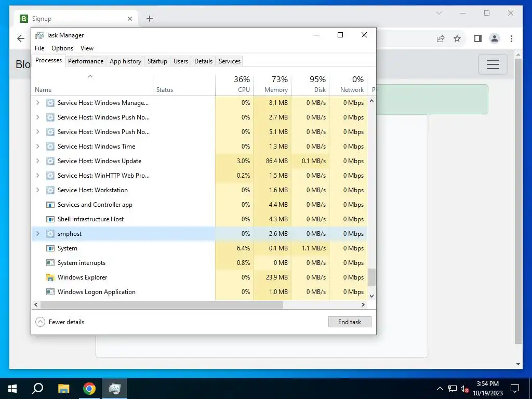Click the Task Manager title bar icon
Image resolution: width=532 pixels, height=399 pixels.
[x=39, y=35]
